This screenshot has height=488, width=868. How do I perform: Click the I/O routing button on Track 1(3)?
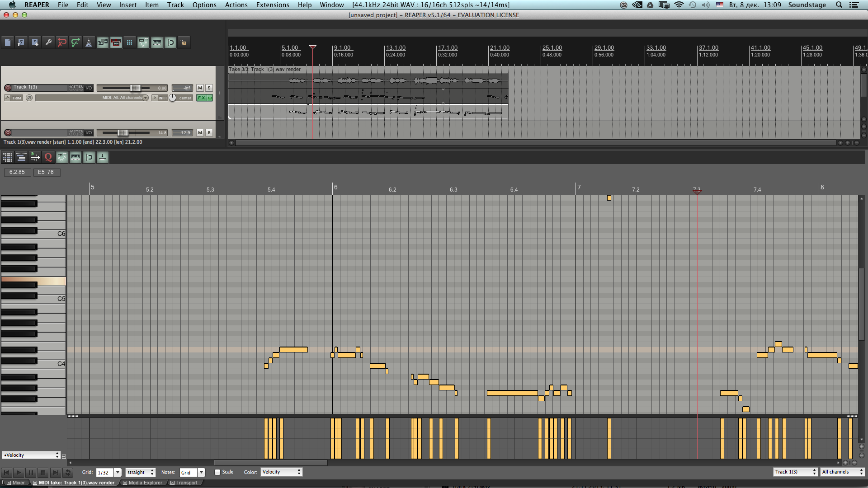tap(89, 88)
